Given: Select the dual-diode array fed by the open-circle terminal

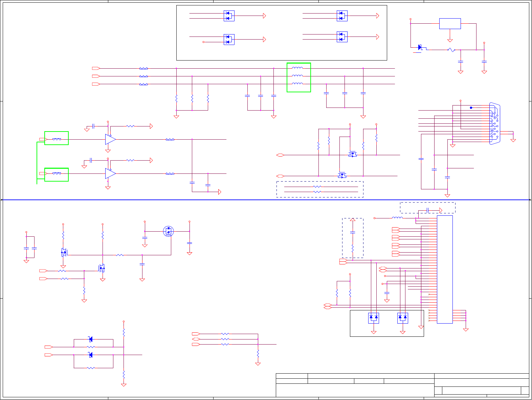Looking at the screenshot, I should coord(229,40).
